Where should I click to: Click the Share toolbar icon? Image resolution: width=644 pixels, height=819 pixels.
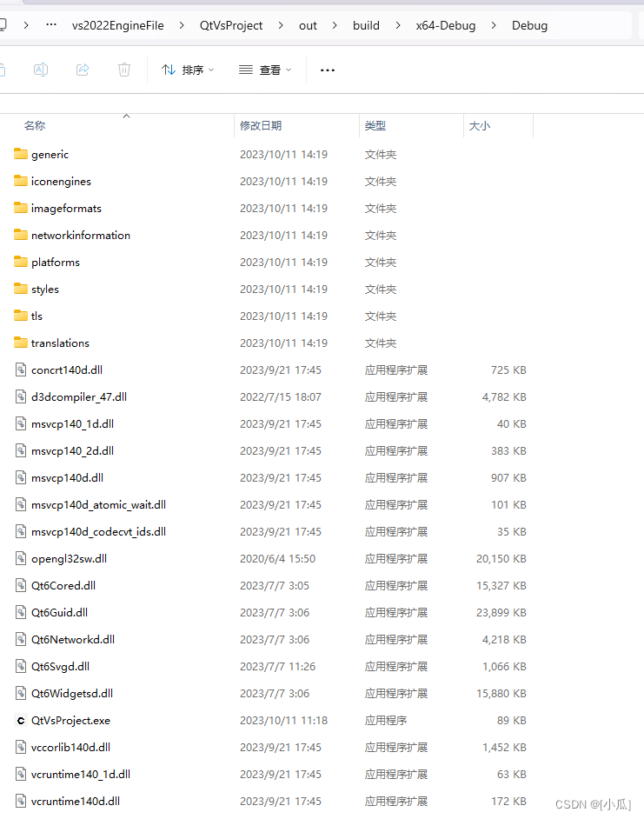83,70
